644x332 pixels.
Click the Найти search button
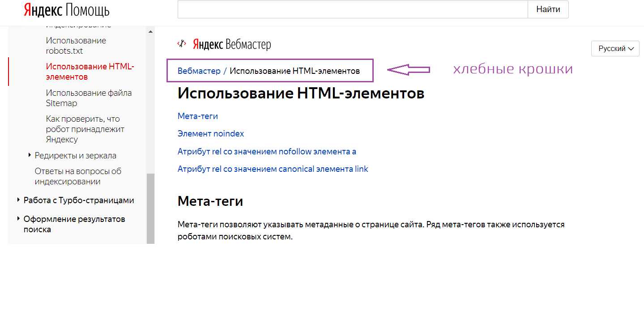(x=548, y=9)
